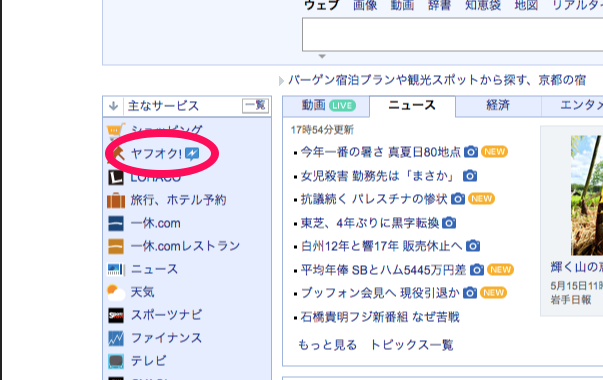Click NEW badge on ブッフォン headline
Screen dimensions: 603x380
pyautogui.click(x=493, y=293)
